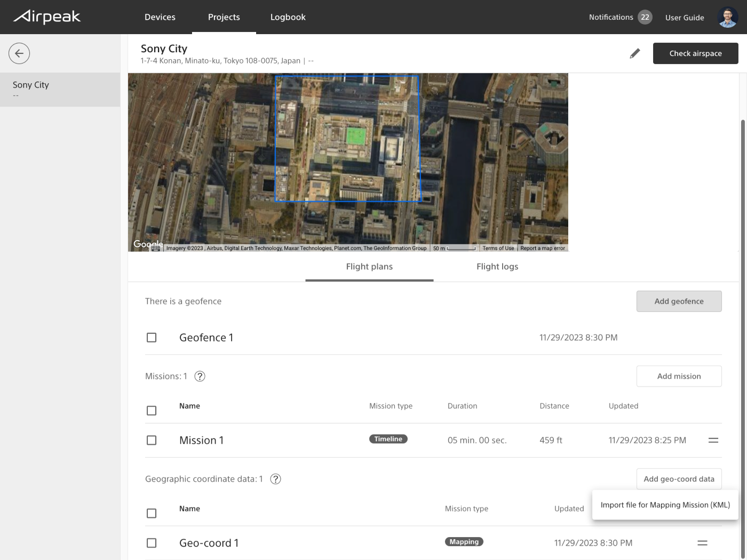The width and height of the screenshot is (747, 560).
Task: Check the Geo-coord 1 checkbox
Action: tap(152, 543)
